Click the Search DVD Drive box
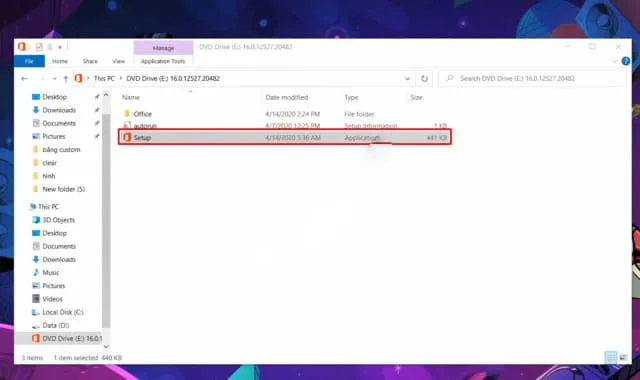 pos(532,78)
